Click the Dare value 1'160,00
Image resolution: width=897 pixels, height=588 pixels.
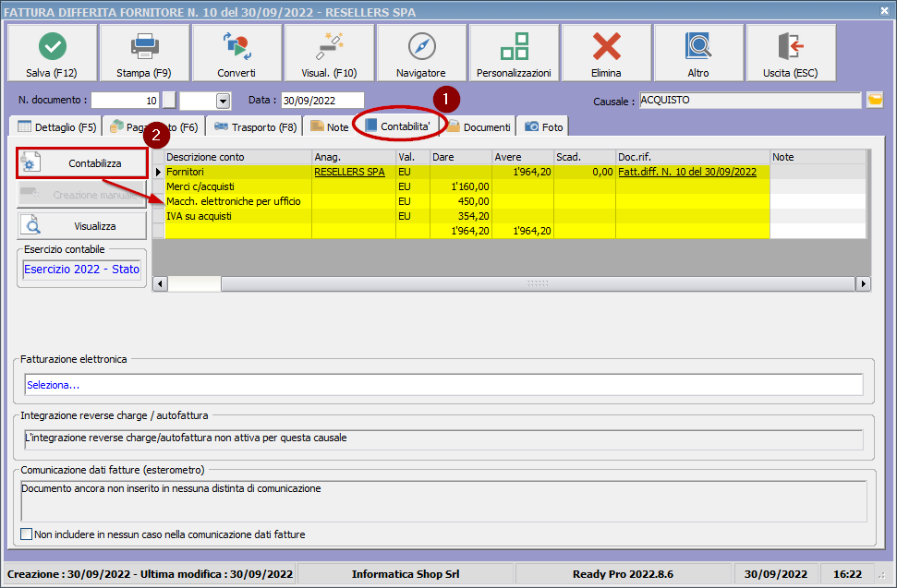470,186
